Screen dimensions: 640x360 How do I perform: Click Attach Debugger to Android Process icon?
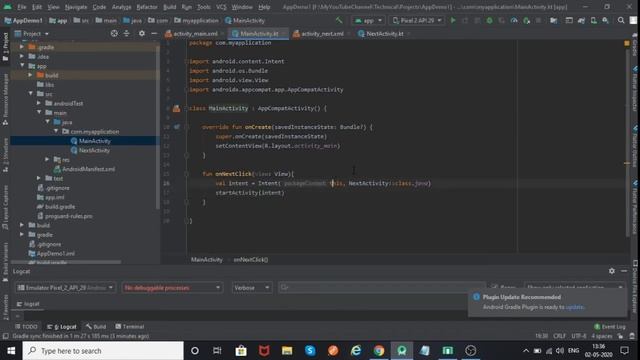click(526, 20)
